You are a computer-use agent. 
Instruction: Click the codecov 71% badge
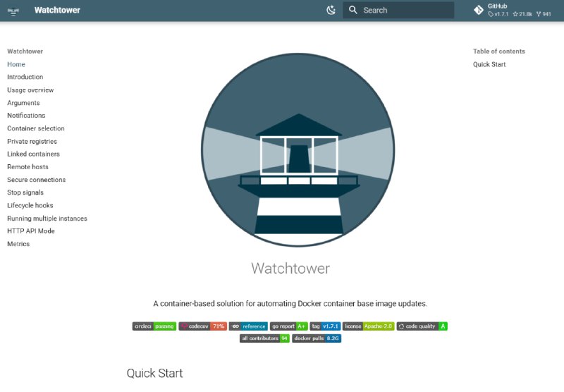[x=202, y=326]
